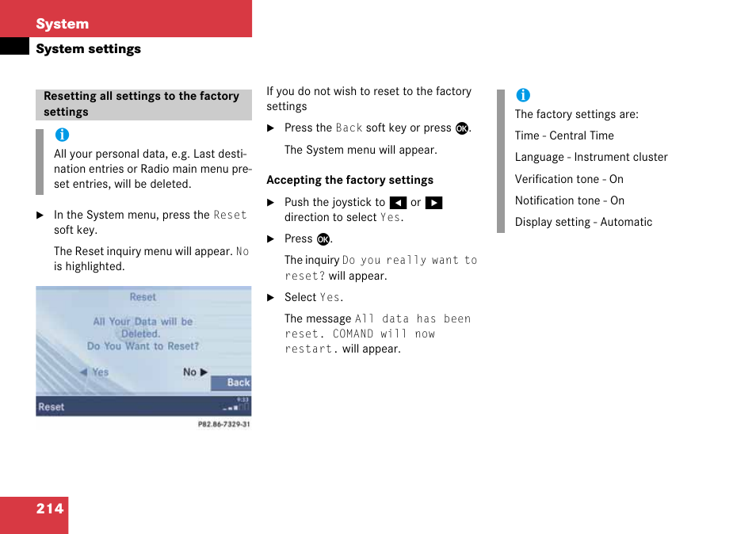756x534 pixels.
Task: Click the bullet arrow before 'Push the joystick'
Action: pos(270,203)
